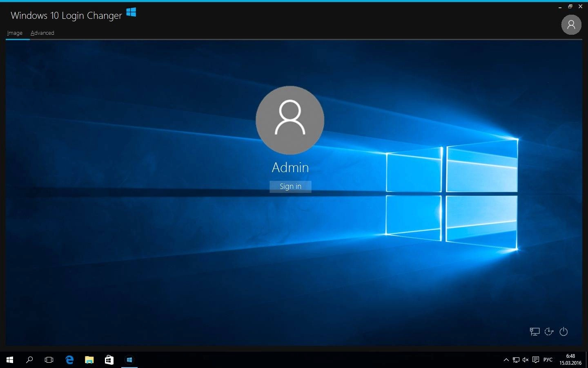588x368 pixels.
Task: Click the Windows 10 Login Changer title
Action: [66, 16]
